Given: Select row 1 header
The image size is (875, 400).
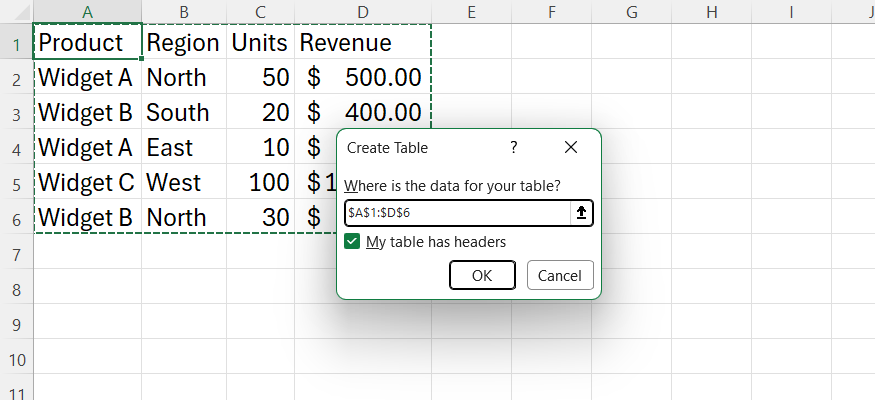Looking at the screenshot, I should coord(17,43).
